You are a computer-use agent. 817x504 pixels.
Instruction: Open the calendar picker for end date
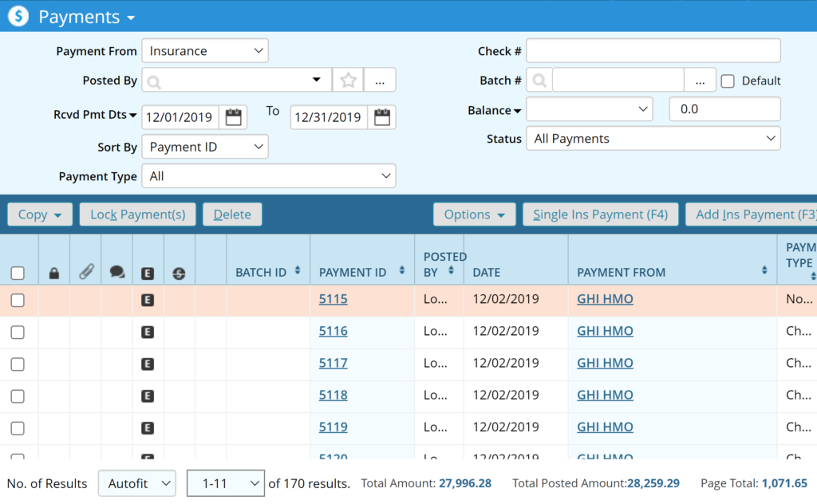382,117
